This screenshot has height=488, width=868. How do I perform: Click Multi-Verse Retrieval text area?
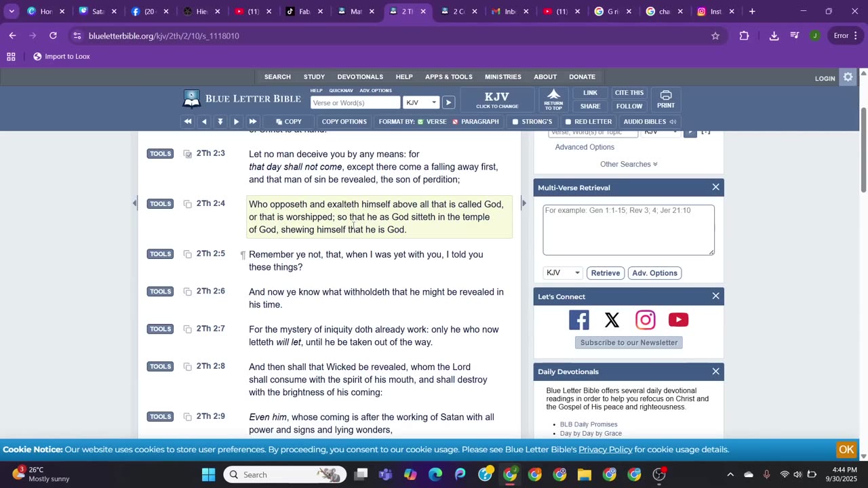629,230
